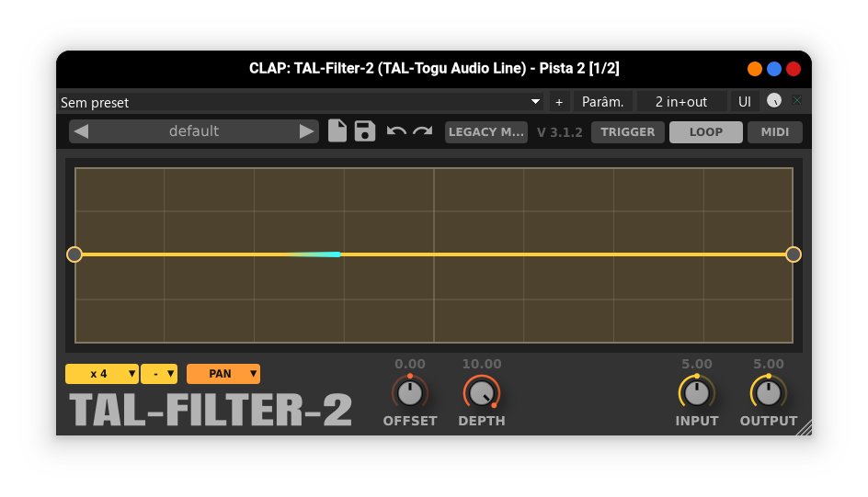Viewport: 868px width, 497px height.
Task: Toggle the UI view button
Action: click(x=745, y=102)
